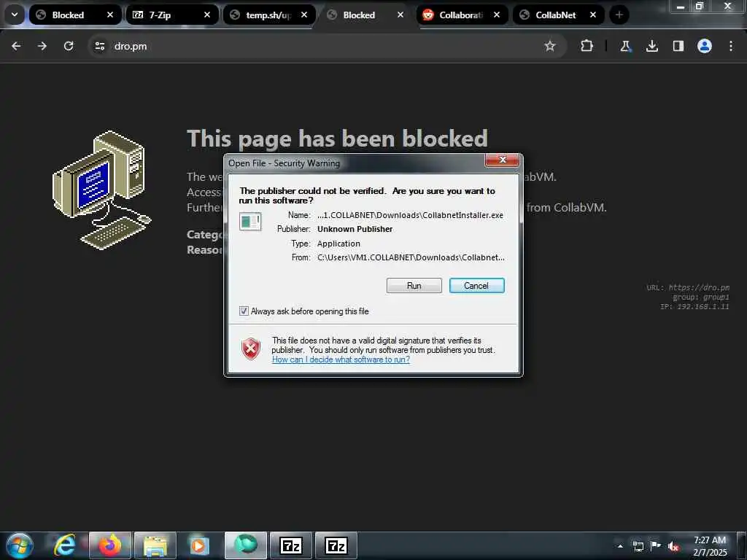Image resolution: width=747 pixels, height=560 pixels.
Task: View site information icon in address bar
Action: click(x=99, y=46)
